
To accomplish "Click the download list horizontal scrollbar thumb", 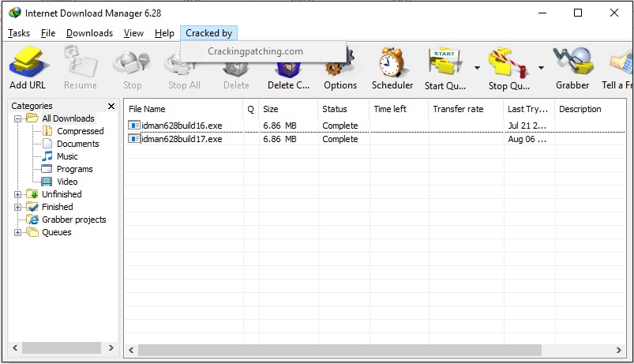I will tap(340, 351).
